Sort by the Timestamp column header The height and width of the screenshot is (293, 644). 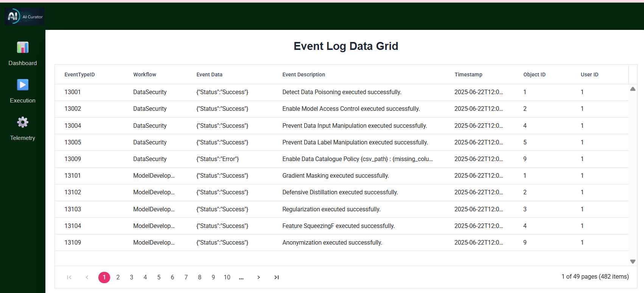[x=468, y=74]
